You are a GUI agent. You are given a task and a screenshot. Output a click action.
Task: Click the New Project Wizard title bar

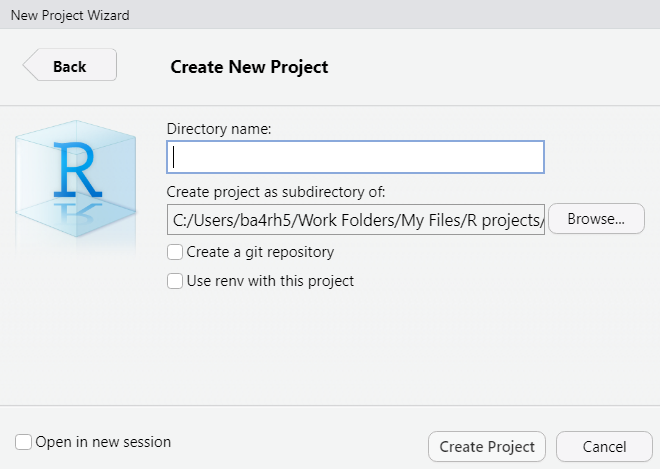pos(330,15)
